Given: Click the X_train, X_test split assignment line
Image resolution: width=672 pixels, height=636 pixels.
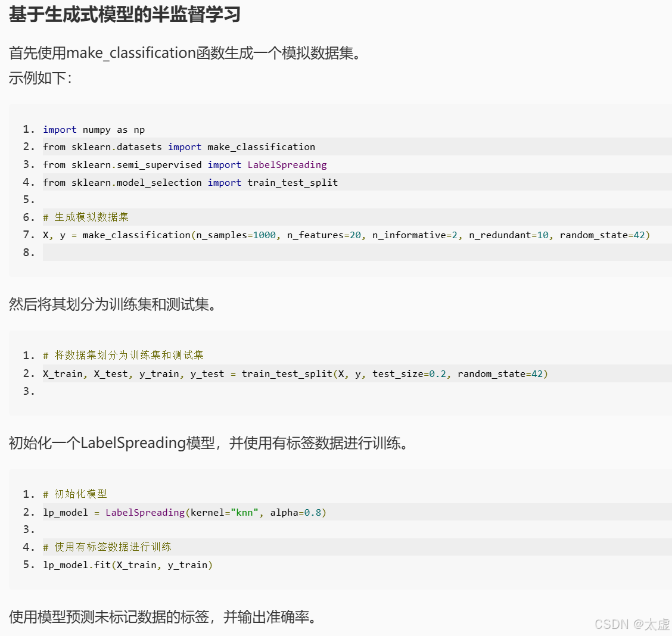Looking at the screenshot, I should 295,374.
